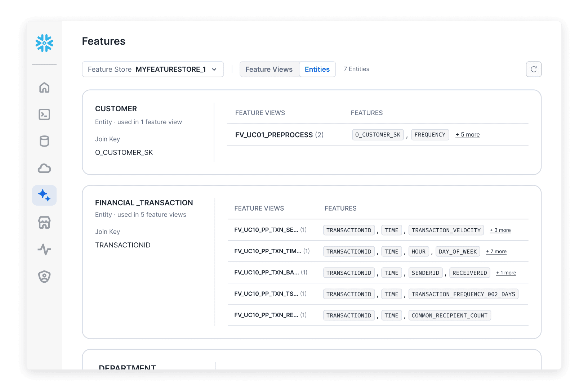This screenshot has width=588, height=390.
Task: Switch to the Feature Views tab
Action: tap(269, 69)
